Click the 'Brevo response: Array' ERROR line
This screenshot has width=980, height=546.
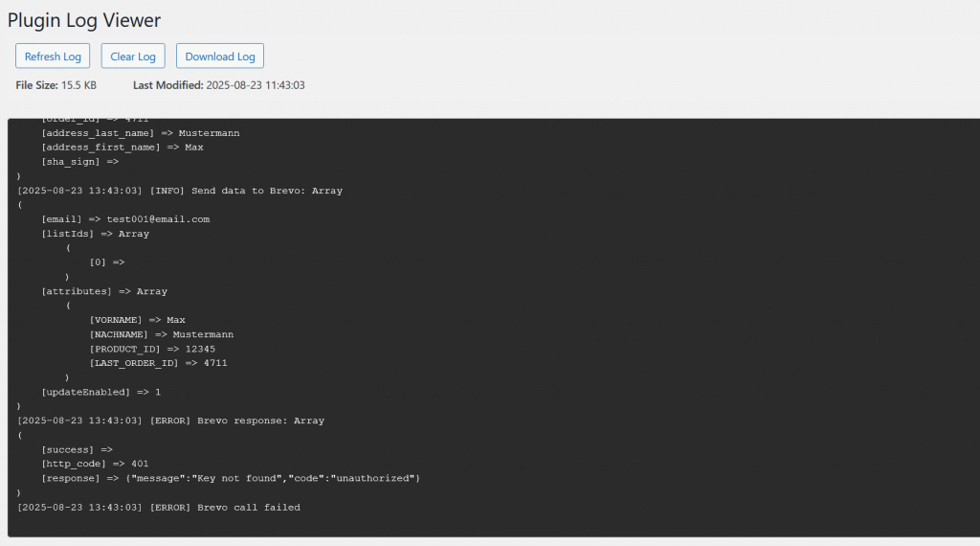170,421
